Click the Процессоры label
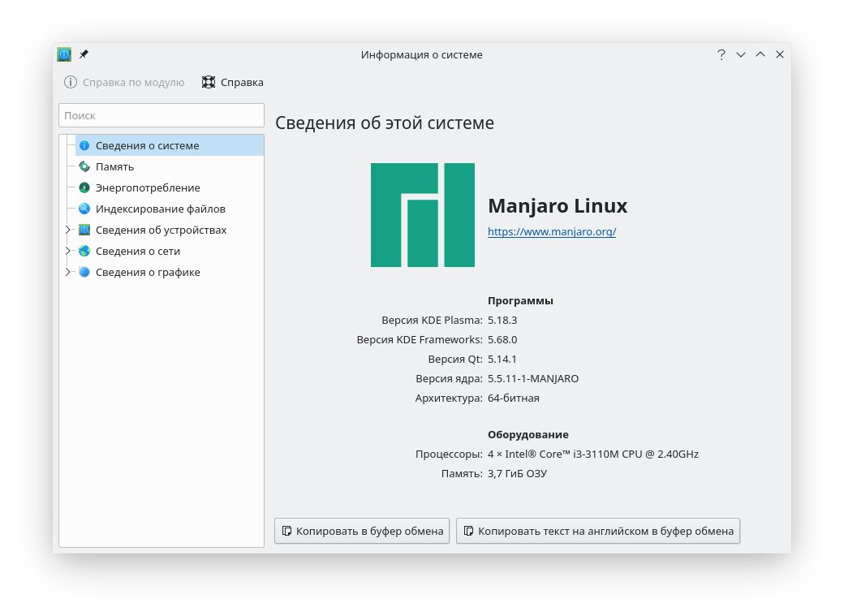This screenshot has width=844, height=616. pyautogui.click(x=449, y=454)
